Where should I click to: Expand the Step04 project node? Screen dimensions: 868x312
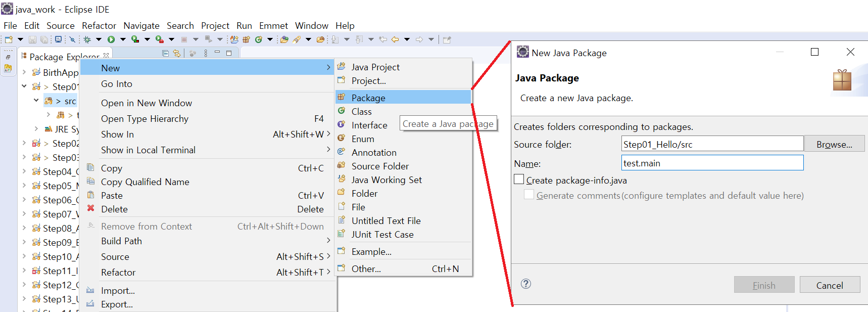pyautogui.click(x=24, y=171)
